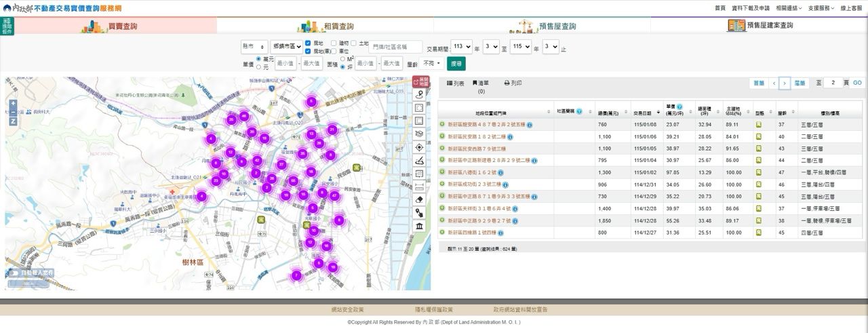Click the government building icon in map toolbar
Viewport: 868px width, 333px height.
click(420, 225)
